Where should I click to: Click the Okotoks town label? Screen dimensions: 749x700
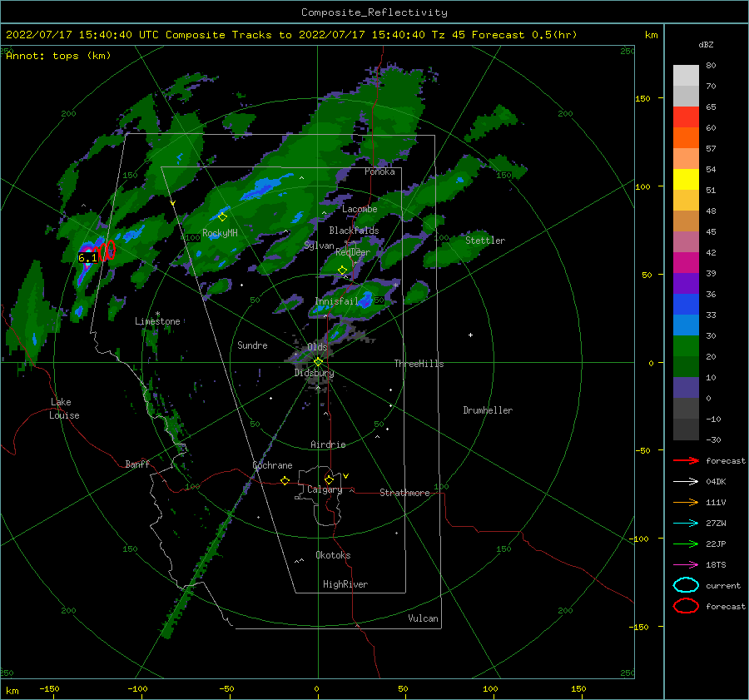(333, 555)
